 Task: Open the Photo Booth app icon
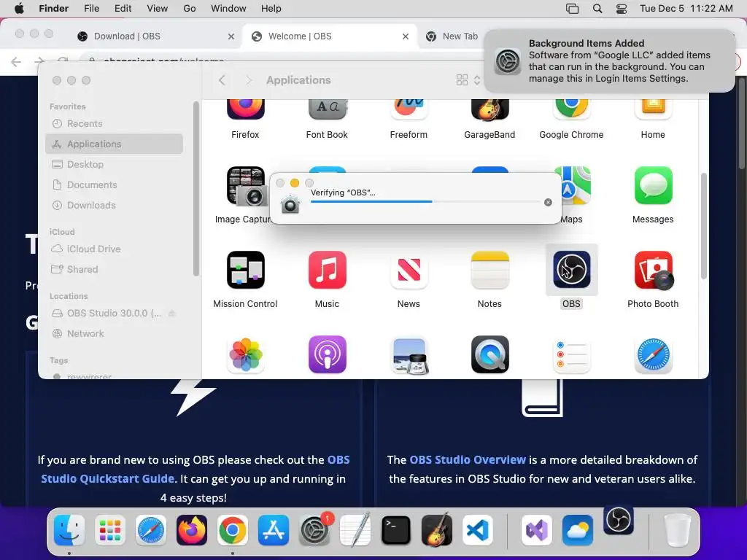(653, 270)
